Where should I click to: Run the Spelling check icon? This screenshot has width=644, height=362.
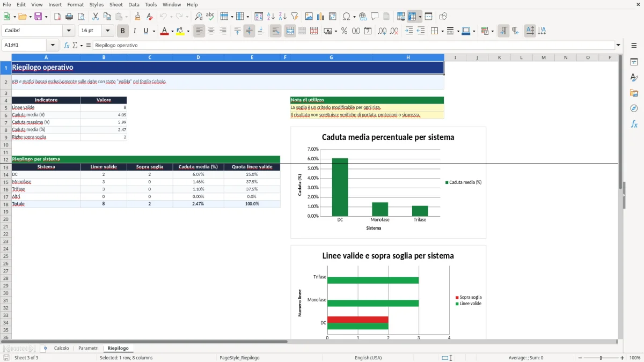210,17
